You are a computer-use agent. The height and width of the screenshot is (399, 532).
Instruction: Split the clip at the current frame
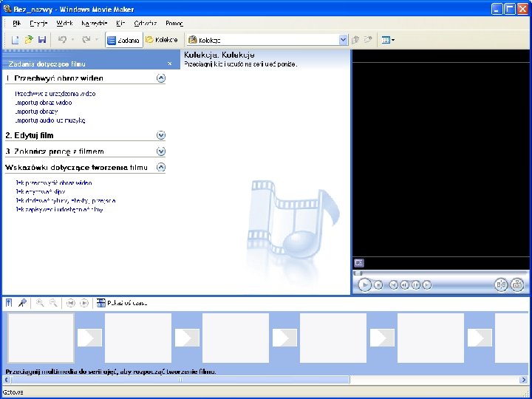click(501, 284)
